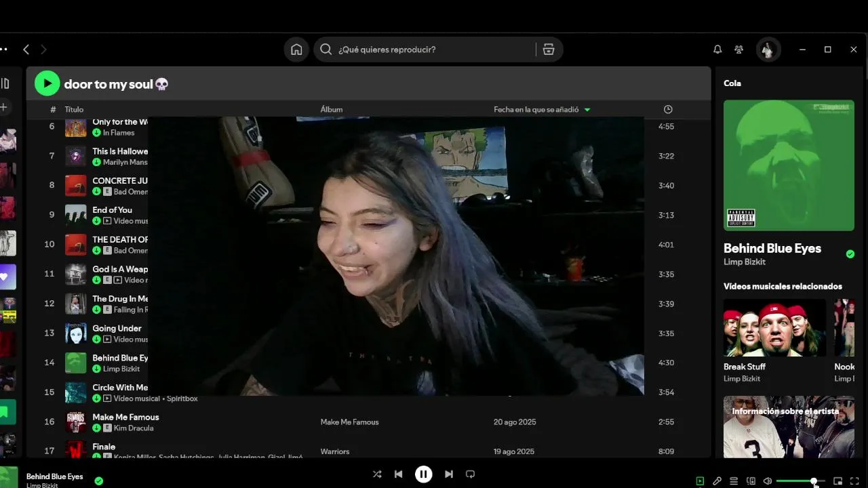
Task: Click the explicit E badge on Kim Dracula row
Action: coord(107,428)
